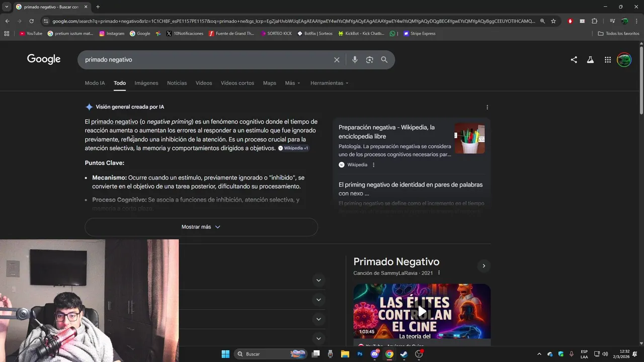Open page zoom magnifier in address bar
Viewport: 644px width, 362px height.
(542, 21)
